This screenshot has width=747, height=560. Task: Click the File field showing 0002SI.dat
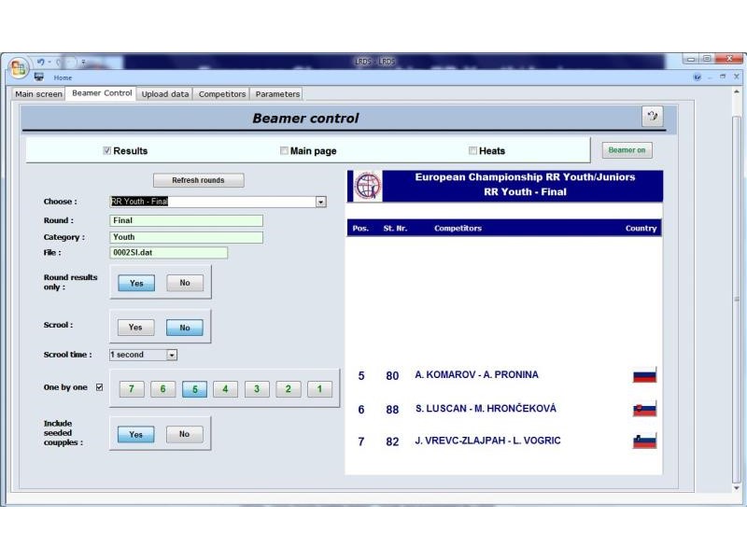tap(168, 252)
